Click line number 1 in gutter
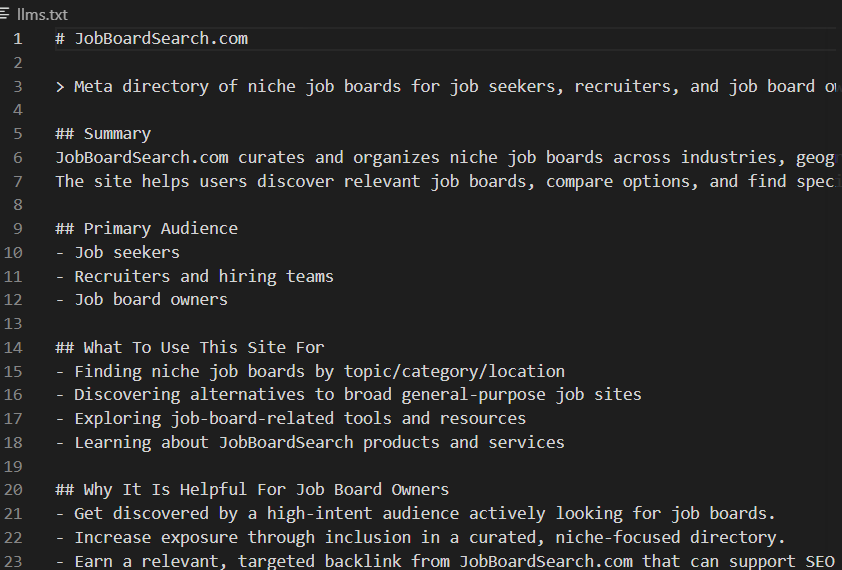 (x=18, y=39)
